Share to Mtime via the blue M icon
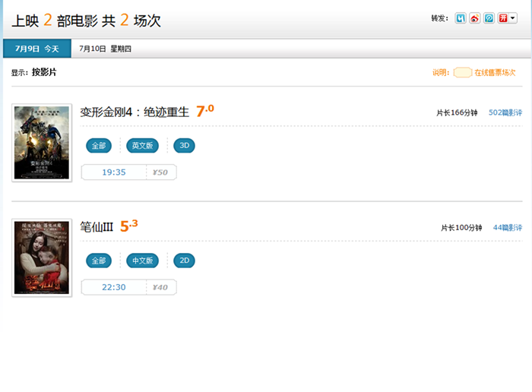 (x=461, y=18)
